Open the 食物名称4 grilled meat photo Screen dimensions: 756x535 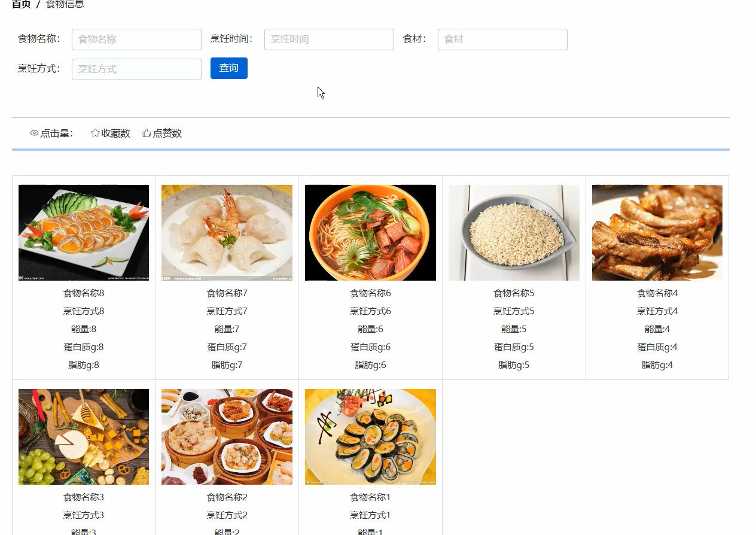(x=657, y=233)
